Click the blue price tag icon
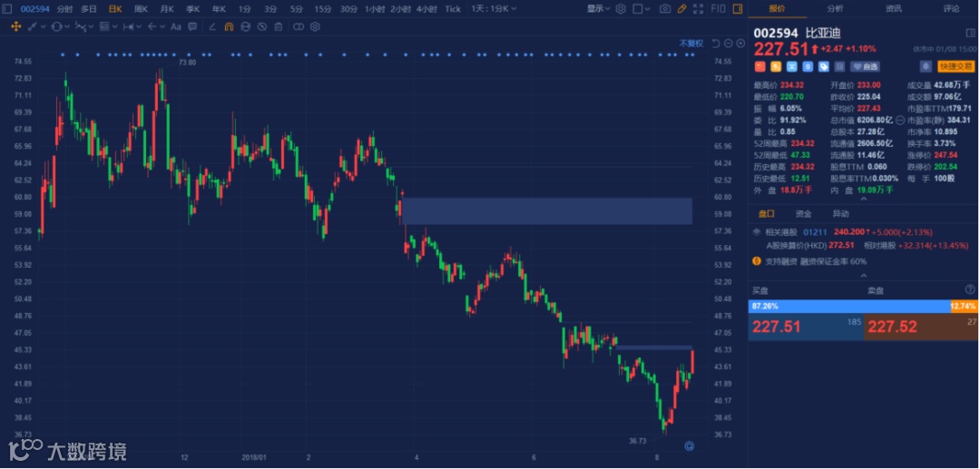 [824, 66]
